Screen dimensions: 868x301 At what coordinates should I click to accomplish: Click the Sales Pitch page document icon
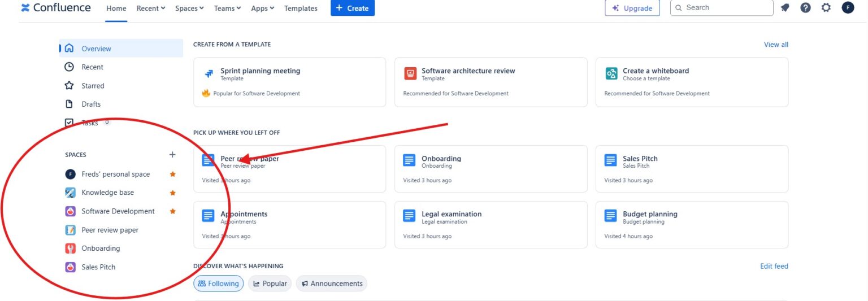[610, 160]
